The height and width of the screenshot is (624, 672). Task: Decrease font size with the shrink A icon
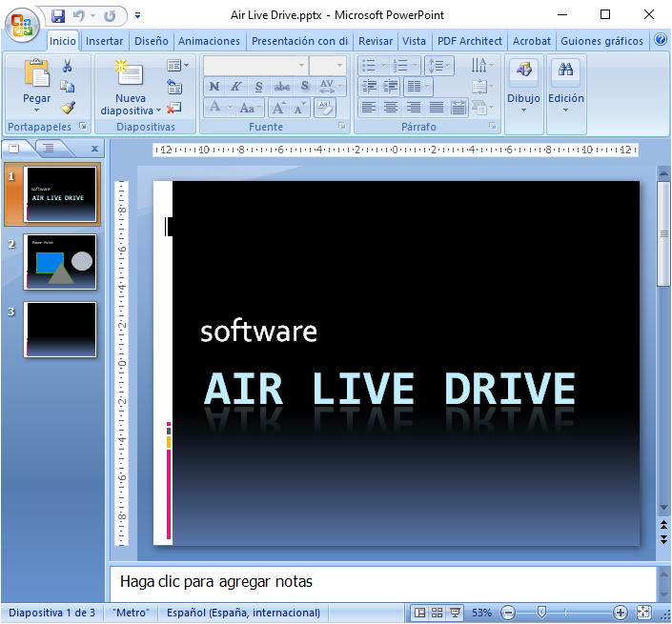point(300,108)
